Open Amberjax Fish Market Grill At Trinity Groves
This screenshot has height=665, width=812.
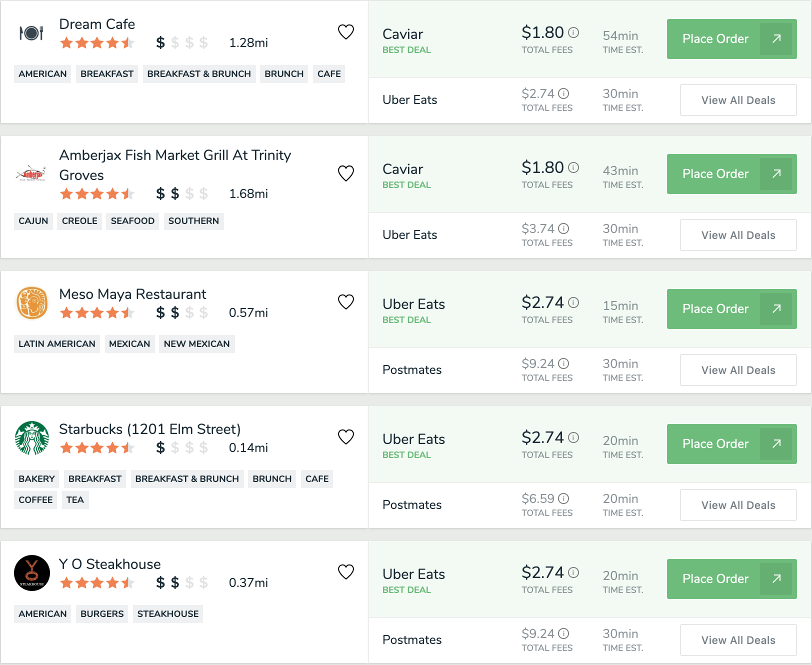175,165
